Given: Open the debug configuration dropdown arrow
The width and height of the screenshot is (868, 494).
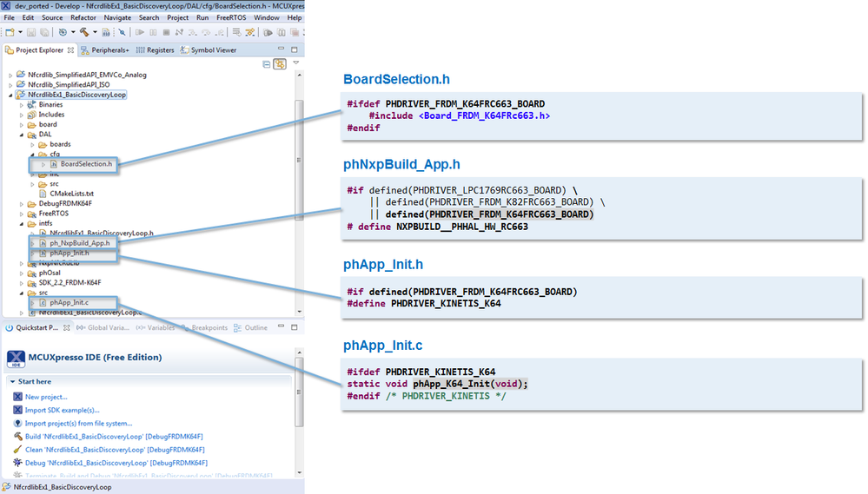Looking at the screenshot, I should [x=73, y=33].
